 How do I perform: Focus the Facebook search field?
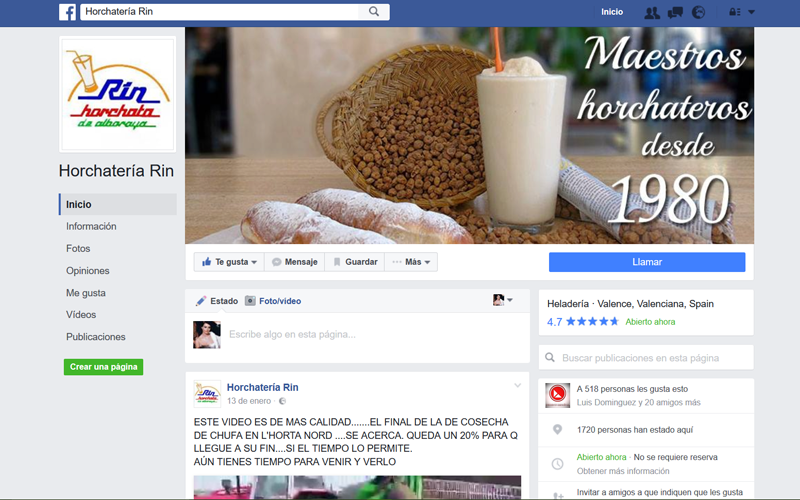click(x=219, y=11)
